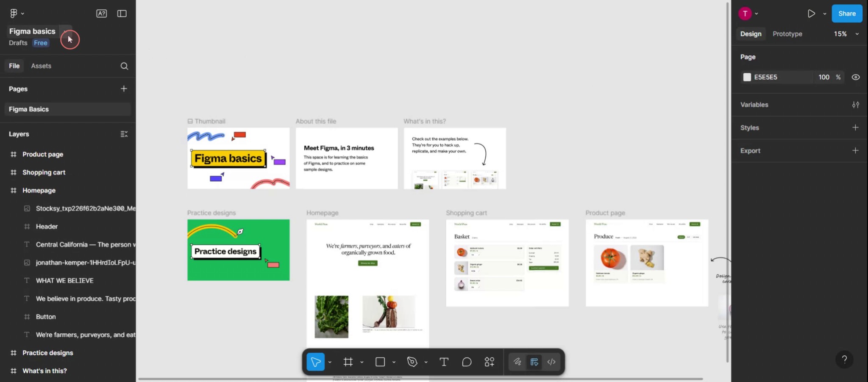Toggle page color visibility with the eye icon

coord(855,77)
